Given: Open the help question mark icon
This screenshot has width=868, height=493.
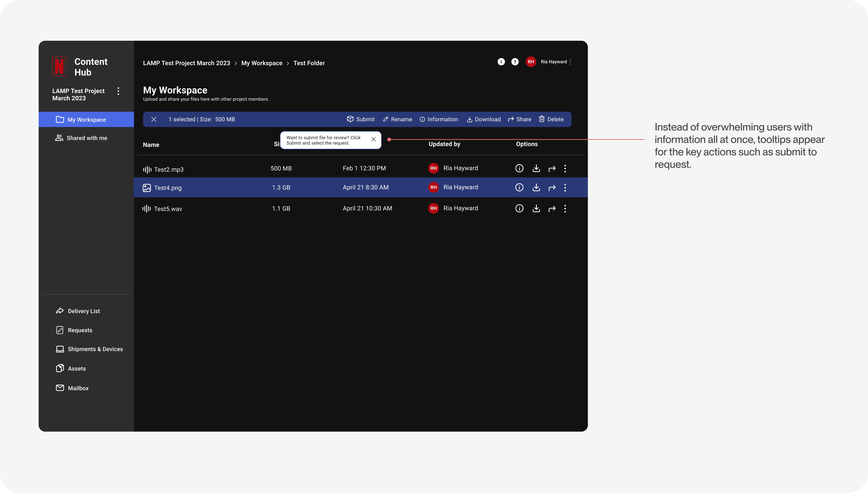Looking at the screenshot, I should (515, 62).
